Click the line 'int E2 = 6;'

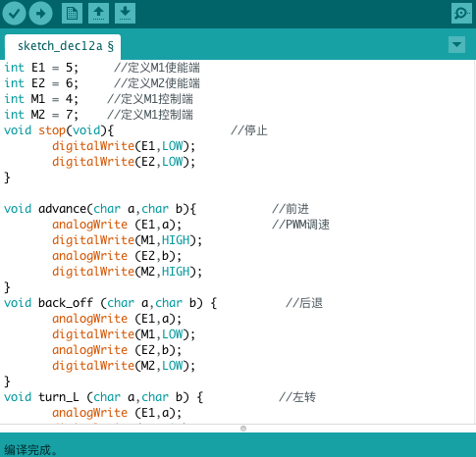click(41, 83)
